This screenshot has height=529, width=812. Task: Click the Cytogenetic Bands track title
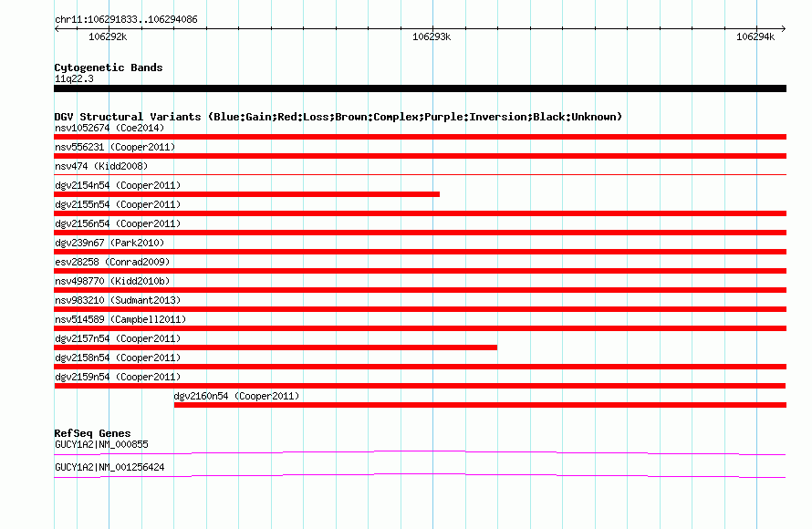[109, 67]
